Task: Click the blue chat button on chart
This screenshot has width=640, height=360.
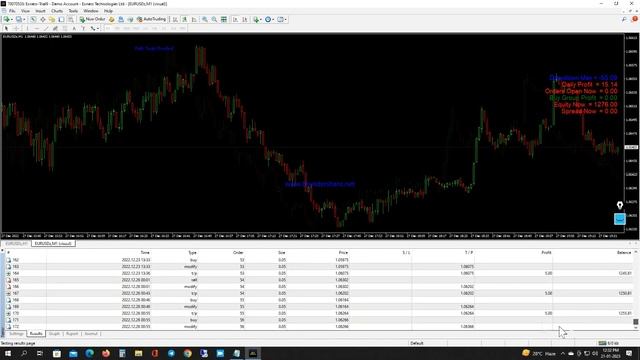Action: [620, 219]
